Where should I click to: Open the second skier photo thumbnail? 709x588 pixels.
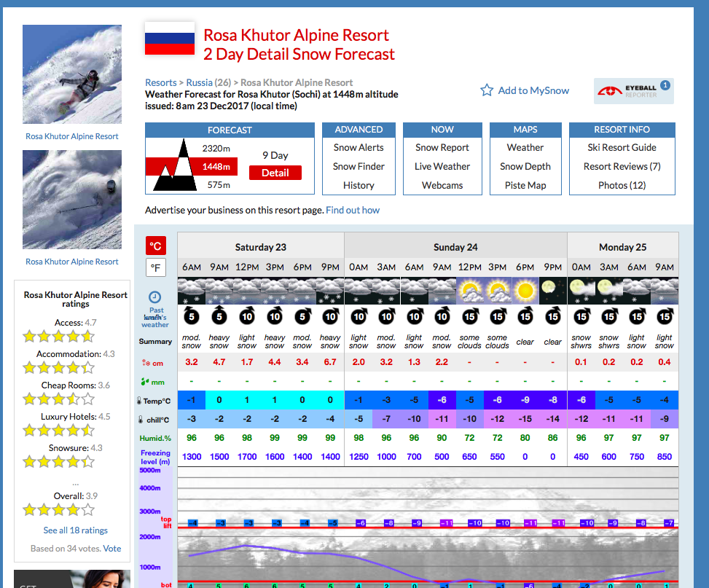click(x=72, y=200)
